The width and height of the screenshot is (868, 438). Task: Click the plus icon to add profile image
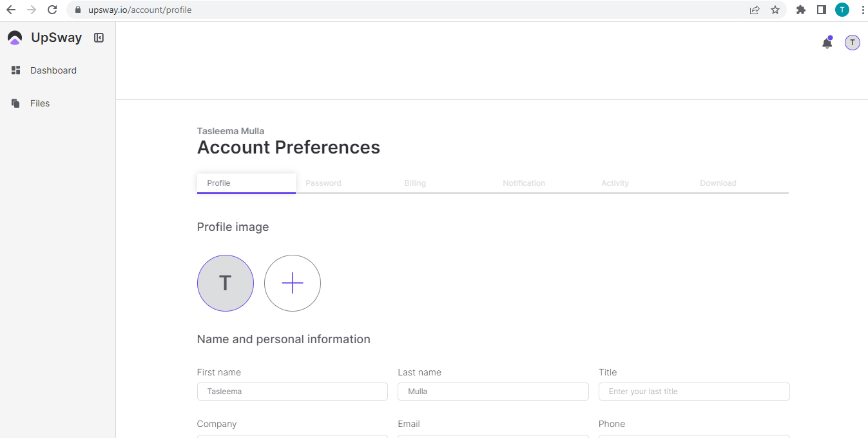point(293,283)
